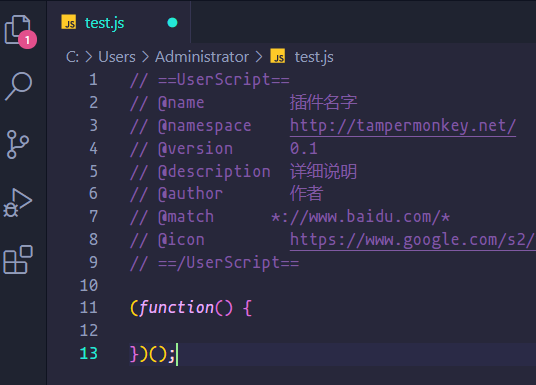The image size is (536, 385).
Task: Open the Extensions view icon
Action: [18, 260]
